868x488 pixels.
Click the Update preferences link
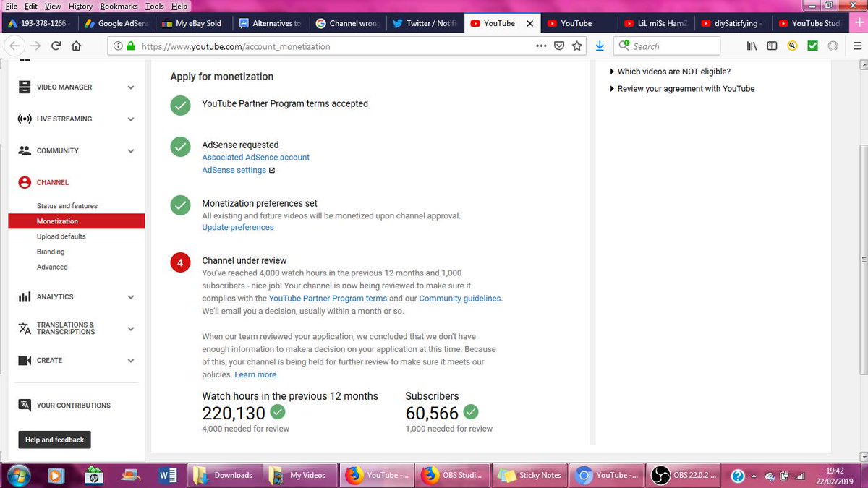(237, 227)
